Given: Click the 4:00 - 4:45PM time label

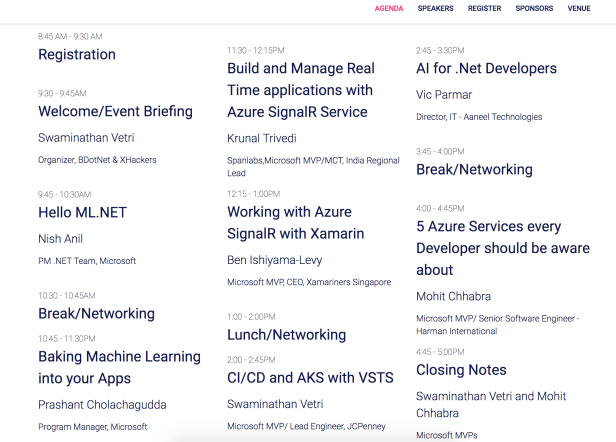Looking at the screenshot, I should (440, 208).
